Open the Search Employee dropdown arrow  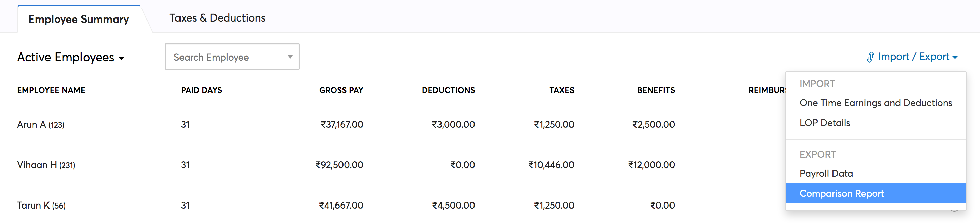(290, 57)
